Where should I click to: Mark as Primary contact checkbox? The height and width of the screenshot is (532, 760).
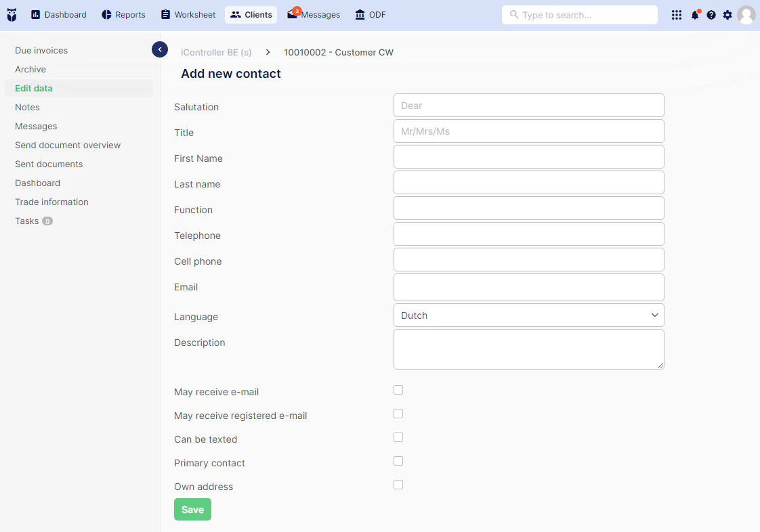(398, 461)
